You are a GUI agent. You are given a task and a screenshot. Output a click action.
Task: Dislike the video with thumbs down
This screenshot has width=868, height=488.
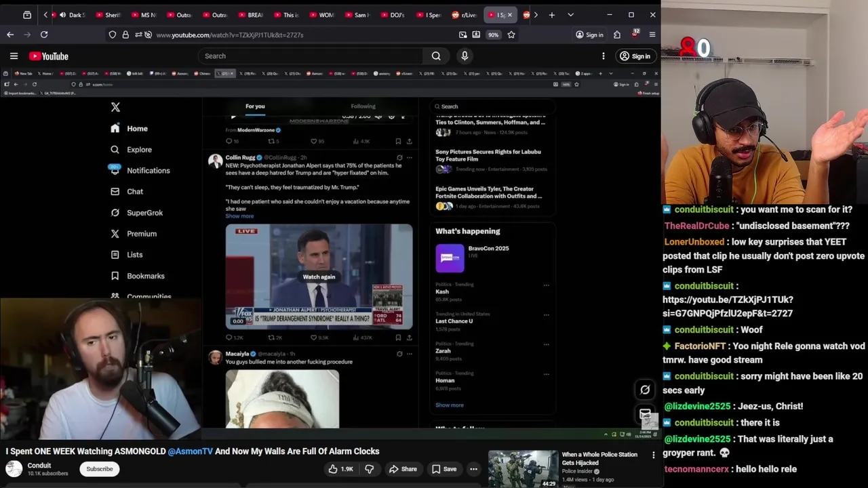coord(369,469)
